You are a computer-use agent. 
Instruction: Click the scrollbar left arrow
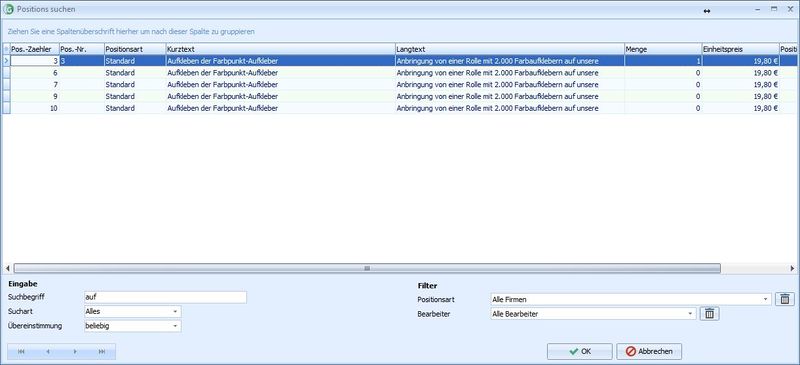(x=7, y=268)
